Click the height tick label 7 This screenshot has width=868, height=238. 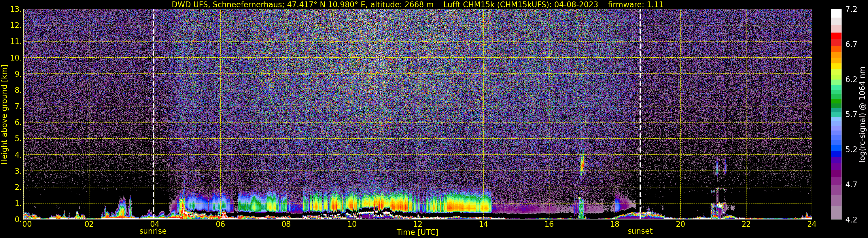pos(18,107)
